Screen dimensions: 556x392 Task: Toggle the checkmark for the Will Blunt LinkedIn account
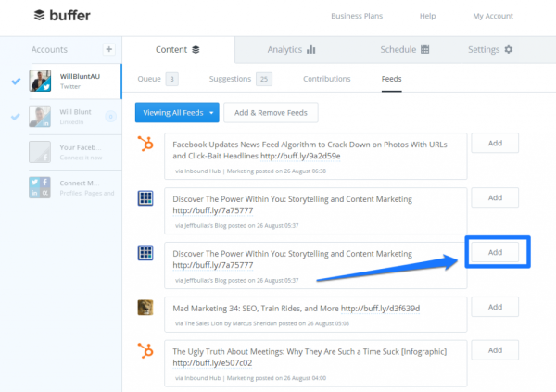[x=16, y=117]
